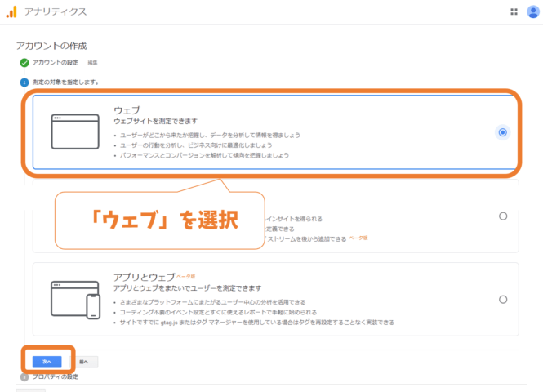
Task: Click the bullet about gtag.js and タグ マネージャー
Action: [257, 323]
